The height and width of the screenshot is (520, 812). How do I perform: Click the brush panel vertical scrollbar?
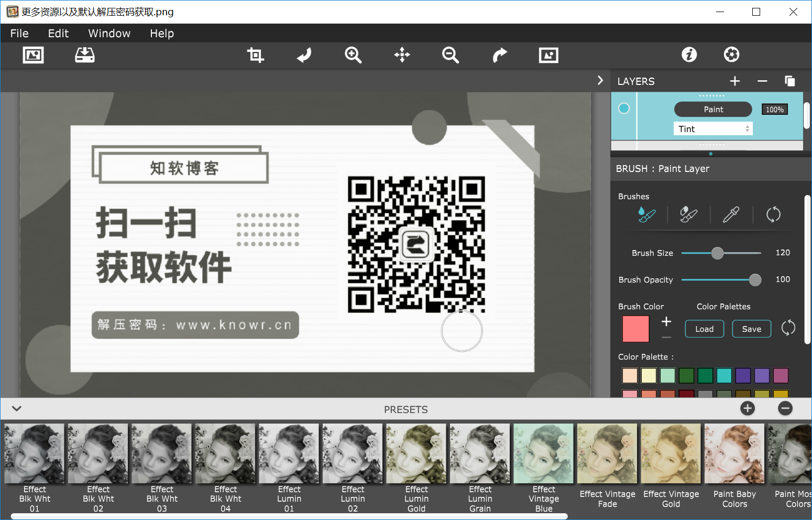pyautogui.click(x=807, y=269)
